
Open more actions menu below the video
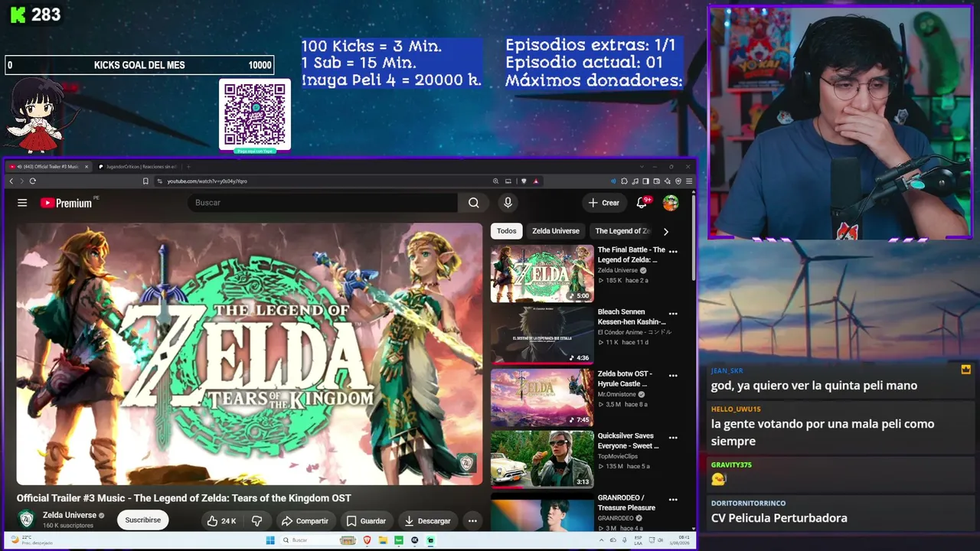click(x=472, y=521)
